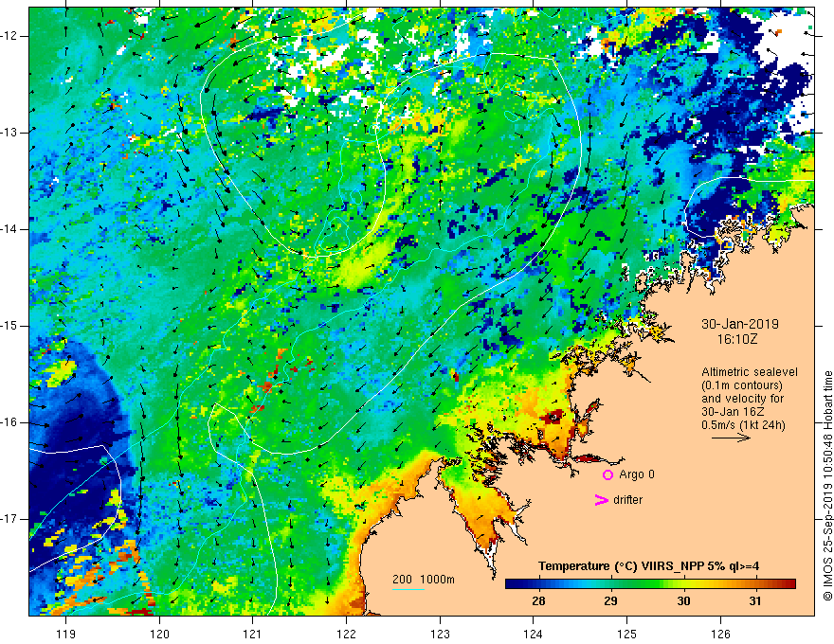
Task: Click the magenta Argo circle legend icon
Action: [607, 475]
